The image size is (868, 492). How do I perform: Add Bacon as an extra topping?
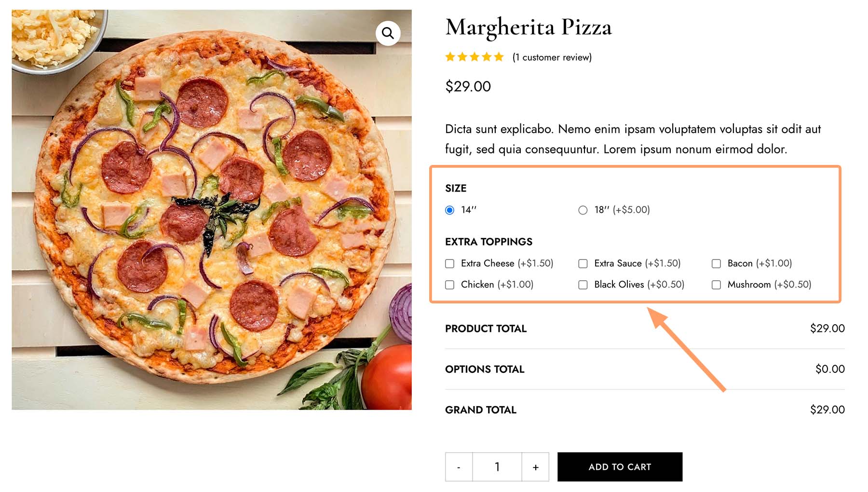coord(715,263)
